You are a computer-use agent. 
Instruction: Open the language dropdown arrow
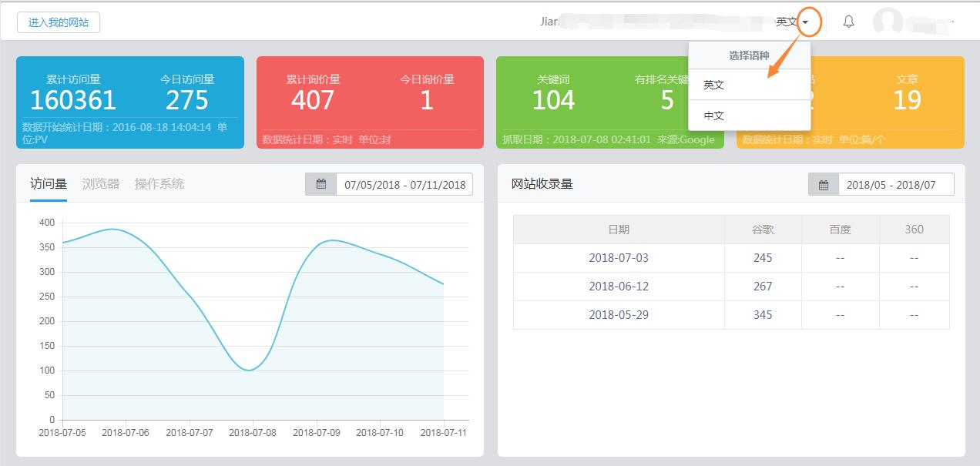tap(805, 22)
